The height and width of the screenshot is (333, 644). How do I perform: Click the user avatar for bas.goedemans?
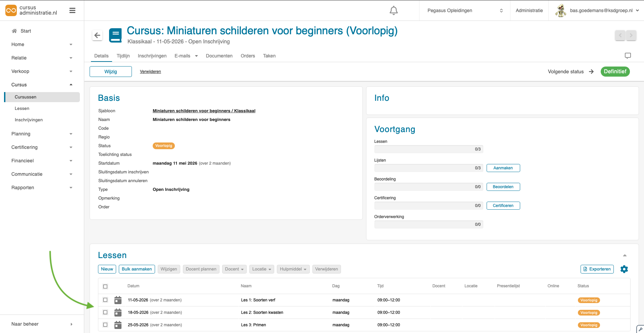(x=560, y=10)
